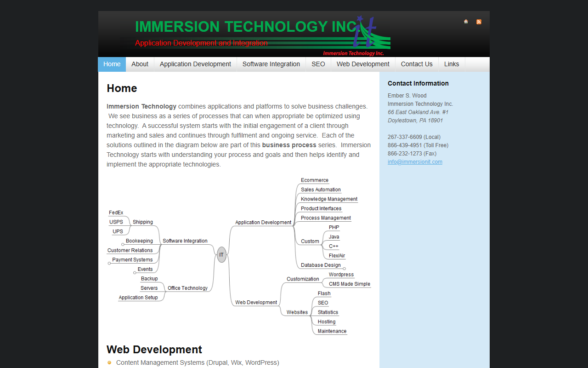Open the Contact Us menu item
The image size is (588, 368).
417,64
